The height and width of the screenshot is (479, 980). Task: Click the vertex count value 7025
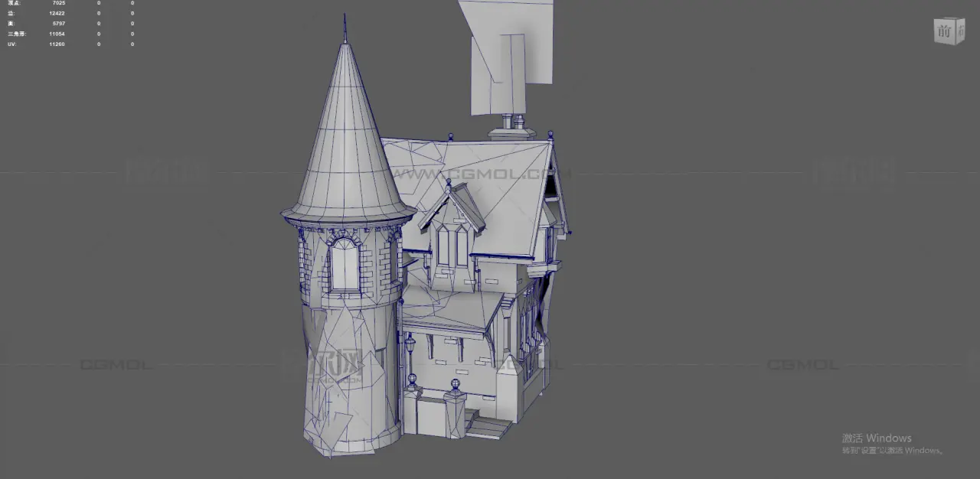58,3
